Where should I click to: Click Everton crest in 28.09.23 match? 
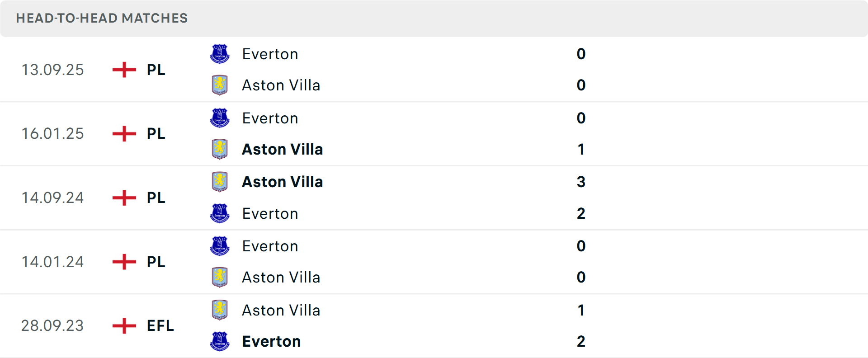point(220,341)
